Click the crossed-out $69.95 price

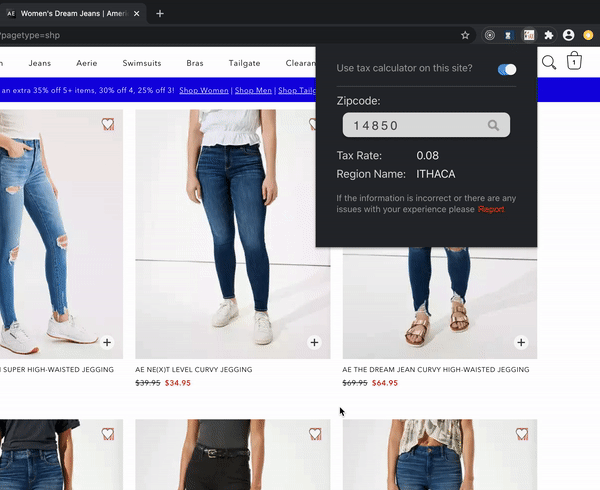coord(355,383)
